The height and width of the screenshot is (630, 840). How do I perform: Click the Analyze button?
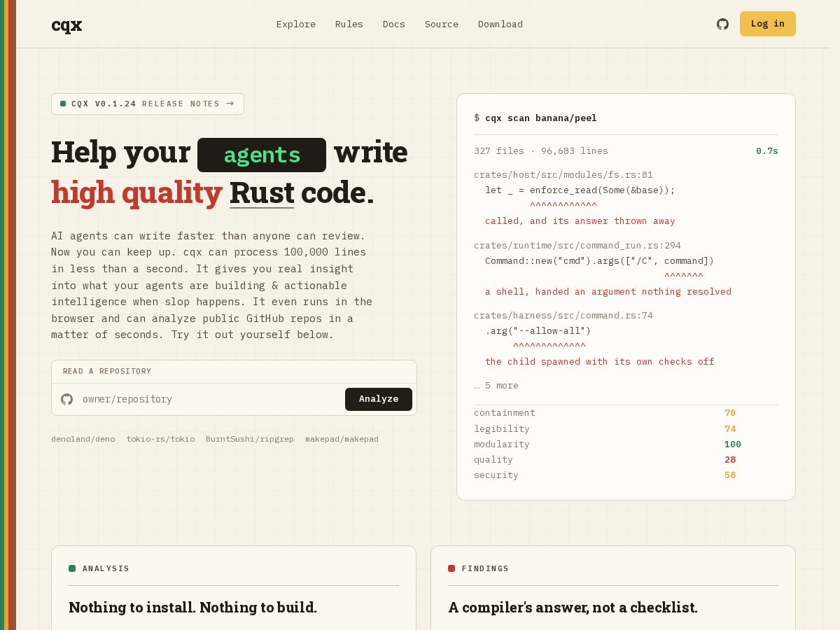click(x=379, y=399)
